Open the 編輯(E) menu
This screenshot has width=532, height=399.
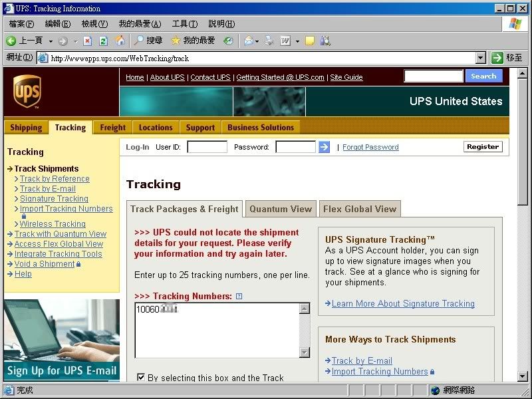(x=58, y=24)
